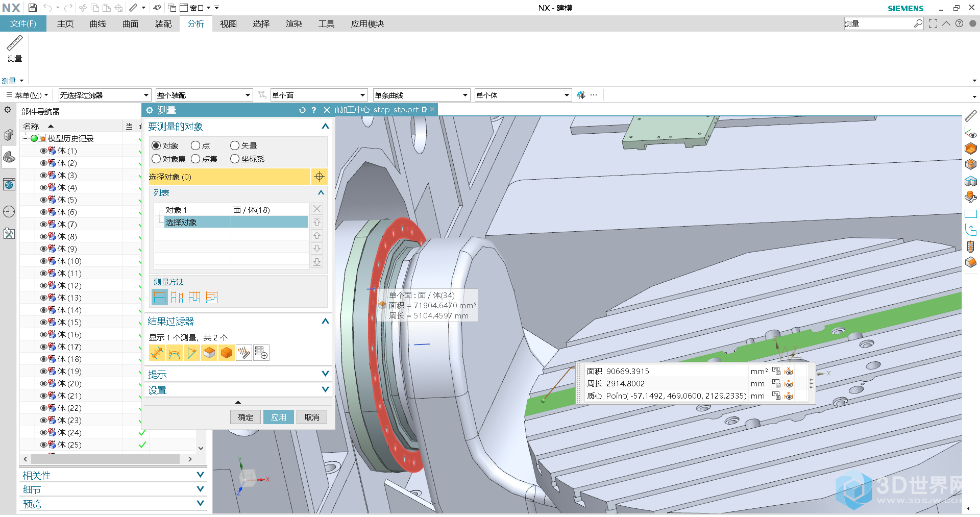Reset the 测量 dialog with the reset icon

point(302,110)
